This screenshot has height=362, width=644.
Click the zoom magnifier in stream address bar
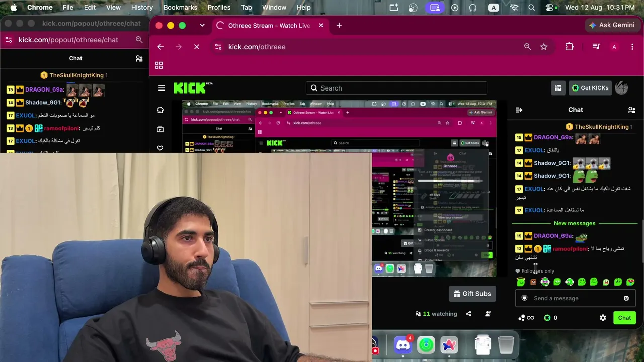click(x=527, y=47)
